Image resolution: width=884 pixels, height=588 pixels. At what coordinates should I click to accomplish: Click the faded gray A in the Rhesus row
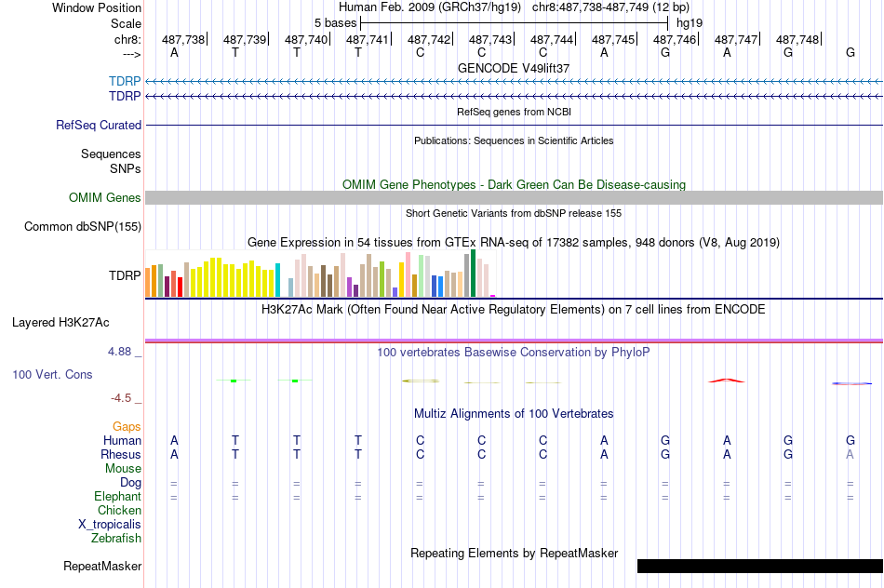850,454
